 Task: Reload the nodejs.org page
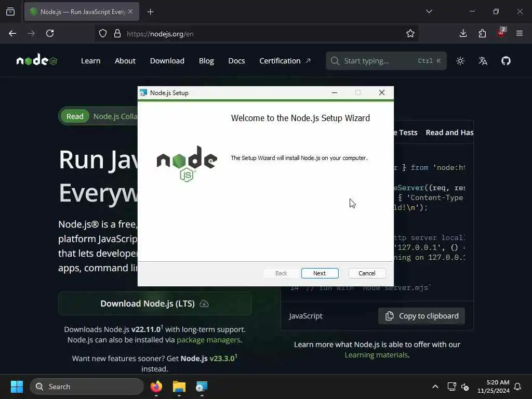click(x=50, y=33)
